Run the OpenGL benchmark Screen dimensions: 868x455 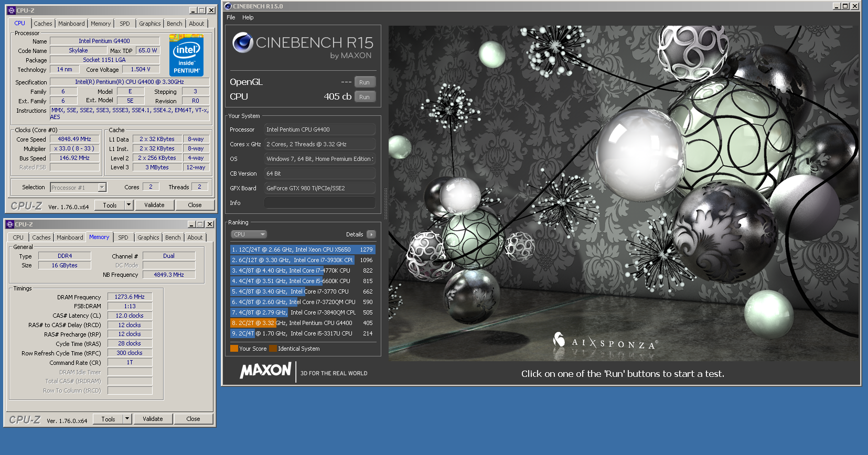[365, 82]
